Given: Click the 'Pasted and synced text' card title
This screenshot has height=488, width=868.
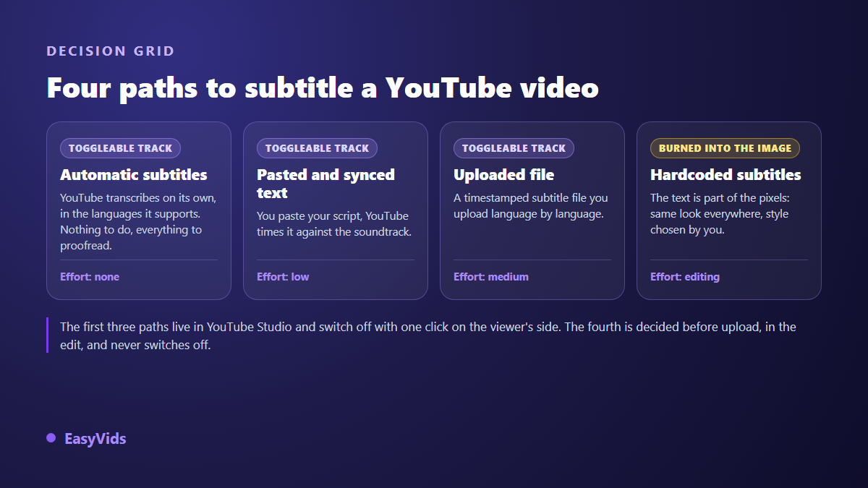Looking at the screenshot, I should (x=325, y=184).
